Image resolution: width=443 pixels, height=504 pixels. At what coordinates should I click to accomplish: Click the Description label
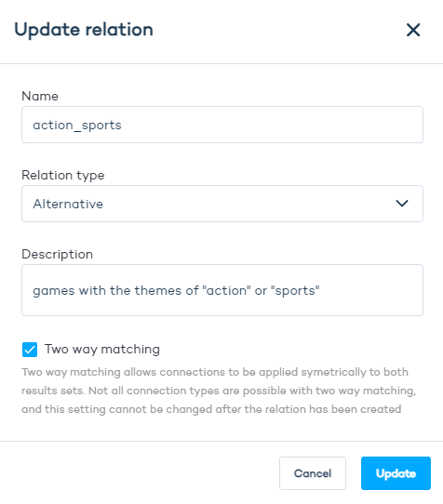(x=58, y=254)
